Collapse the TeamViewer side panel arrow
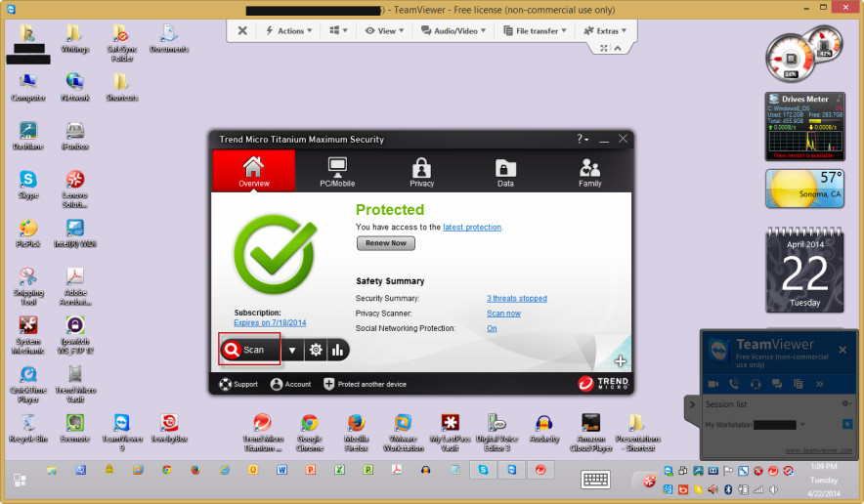This screenshot has width=864, height=504. 693,403
